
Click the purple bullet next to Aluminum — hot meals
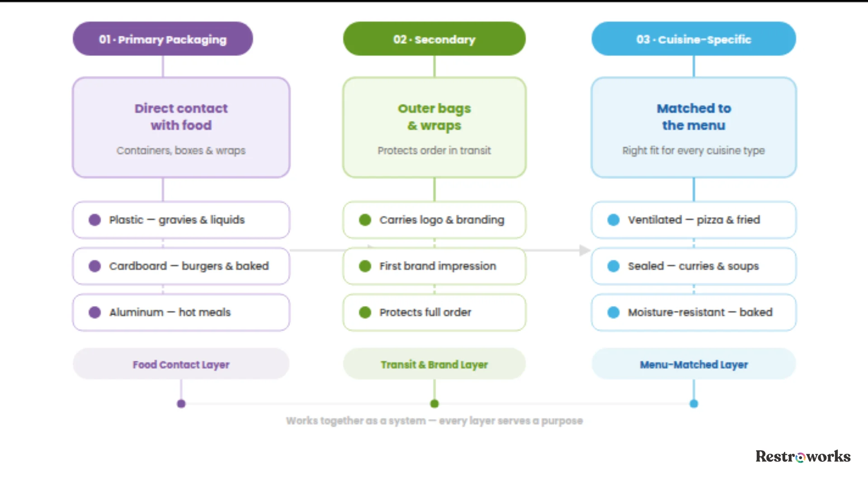click(x=94, y=312)
